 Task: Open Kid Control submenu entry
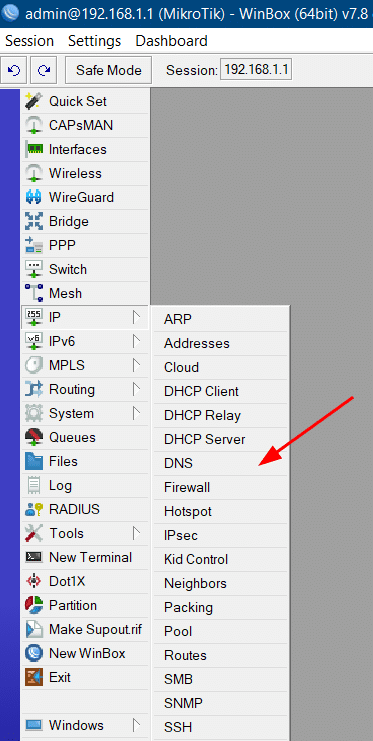click(x=221, y=560)
